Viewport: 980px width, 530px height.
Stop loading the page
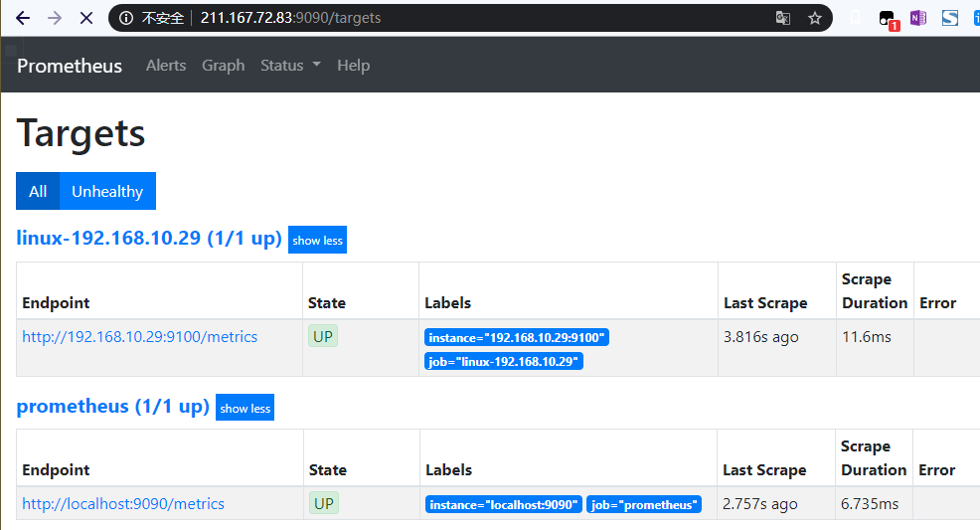pyautogui.click(x=86, y=18)
